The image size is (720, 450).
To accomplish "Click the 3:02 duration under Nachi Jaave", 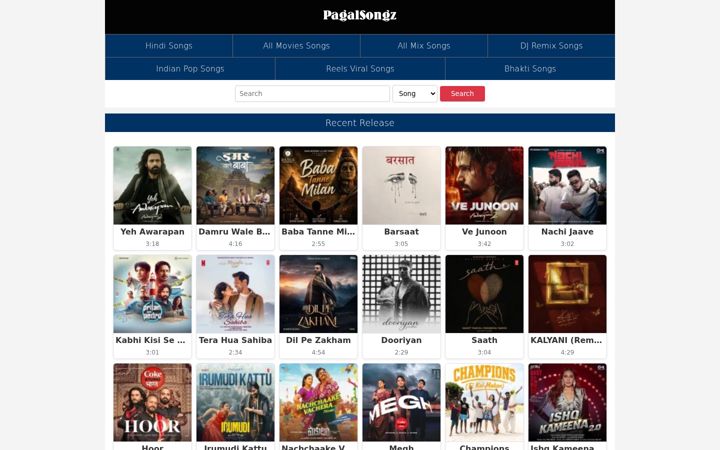I will [x=567, y=244].
